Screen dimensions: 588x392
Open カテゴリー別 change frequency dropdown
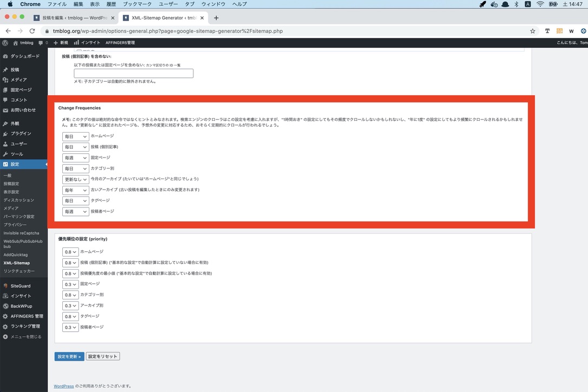pos(75,169)
